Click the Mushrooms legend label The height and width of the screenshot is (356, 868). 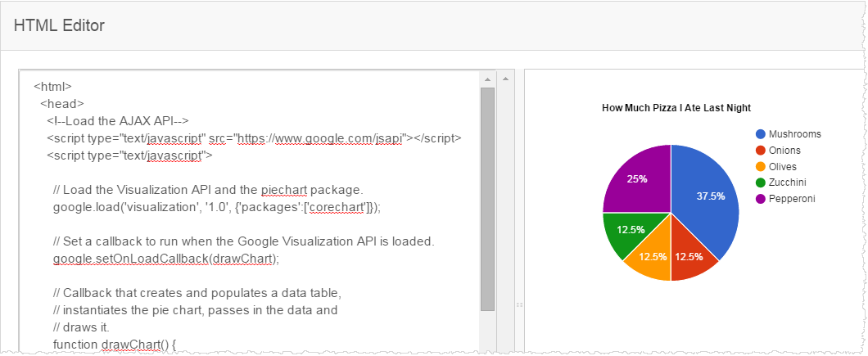click(x=797, y=134)
